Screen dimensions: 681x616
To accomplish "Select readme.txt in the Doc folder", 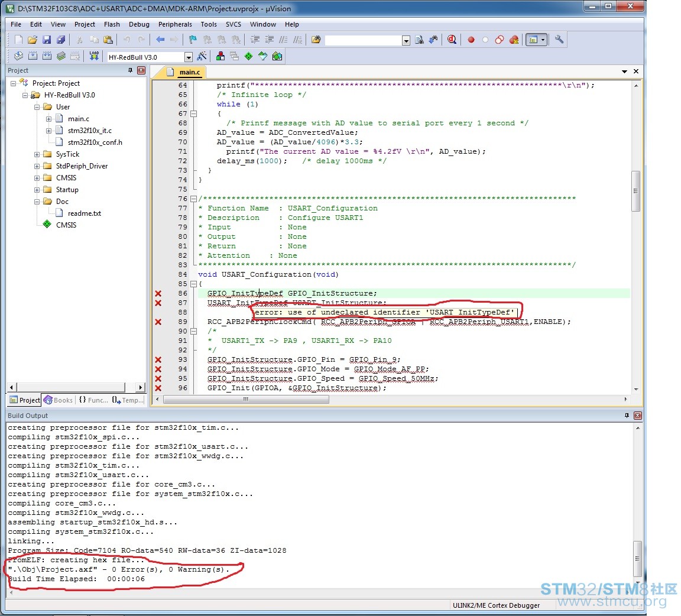I will (85, 213).
